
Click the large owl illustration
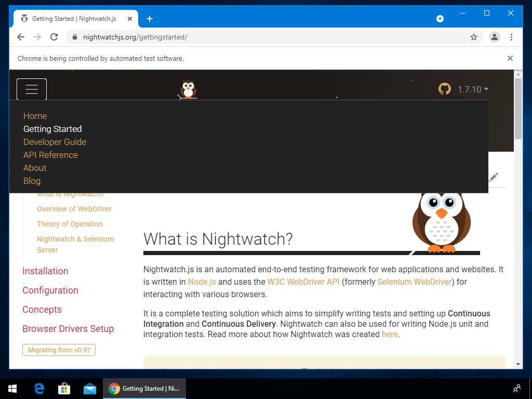coord(442,223)
